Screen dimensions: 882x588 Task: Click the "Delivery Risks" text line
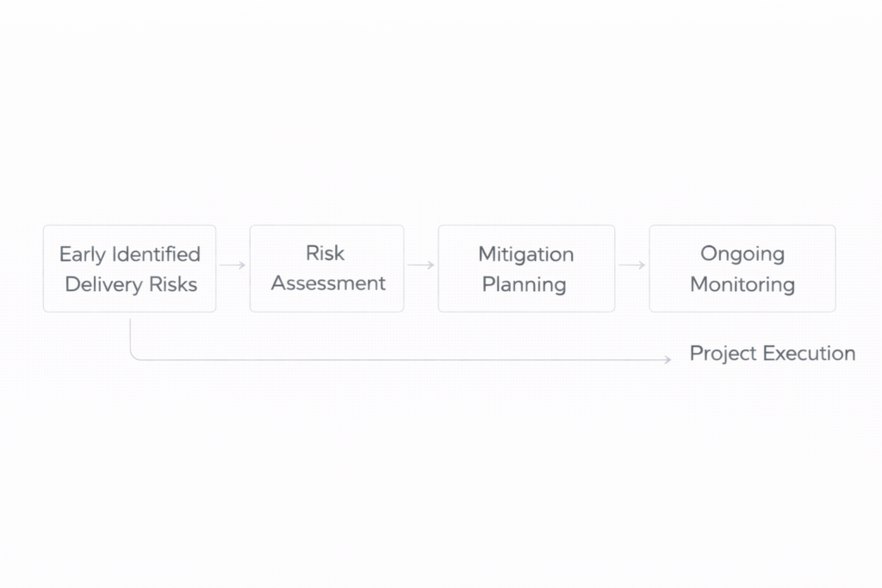click(131, 284)
